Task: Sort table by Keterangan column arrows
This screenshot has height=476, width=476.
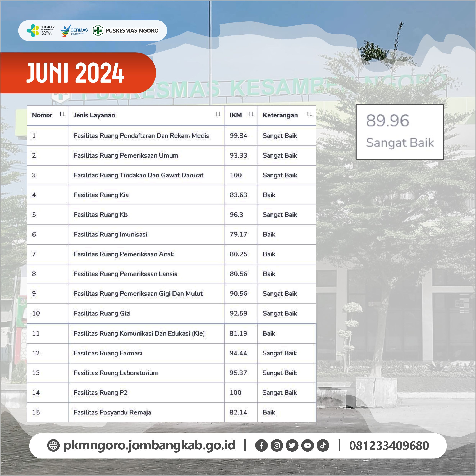Action: point(309,114)
